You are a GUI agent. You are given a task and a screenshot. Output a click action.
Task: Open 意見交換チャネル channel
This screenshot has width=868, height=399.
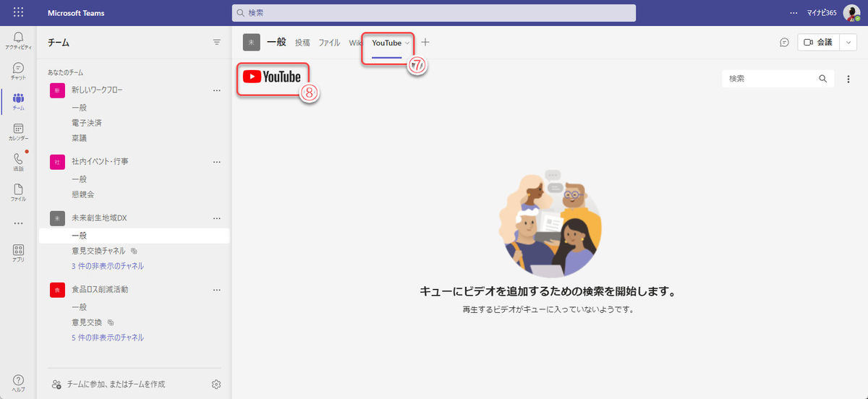coord(98,251)
